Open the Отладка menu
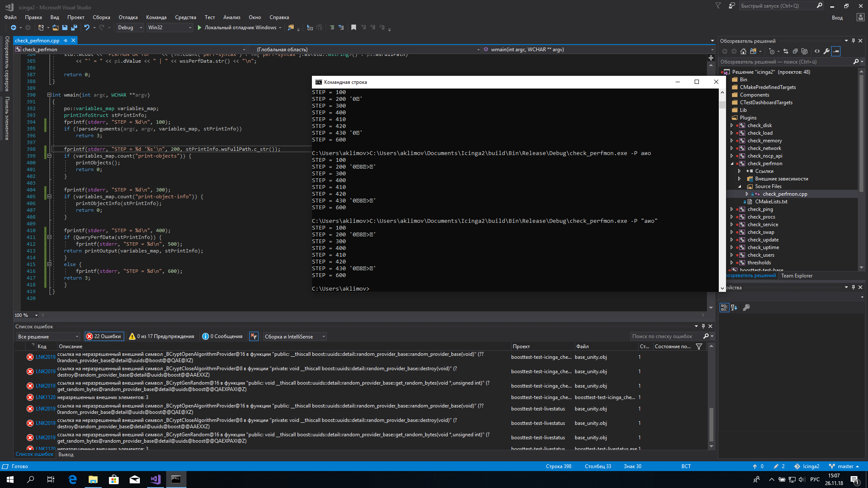Screen dimensions: 868x488 coord(128,17)
